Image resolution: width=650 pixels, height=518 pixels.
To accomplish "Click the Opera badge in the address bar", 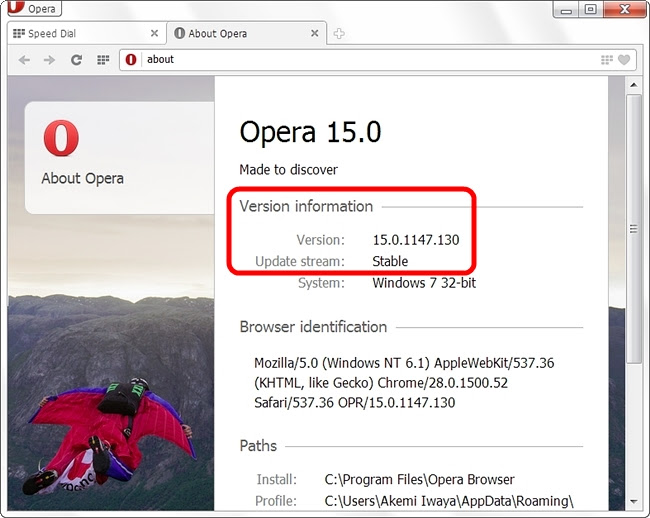I will 131,60.
